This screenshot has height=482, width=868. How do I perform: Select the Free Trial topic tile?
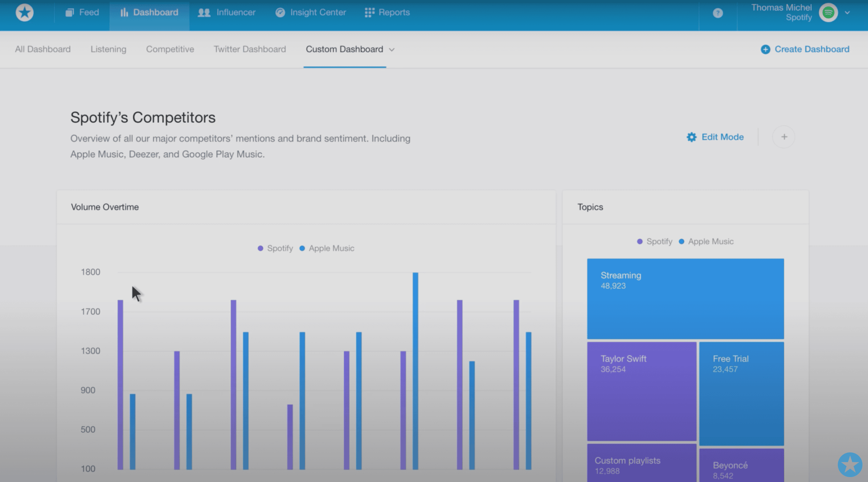[741, 394]
